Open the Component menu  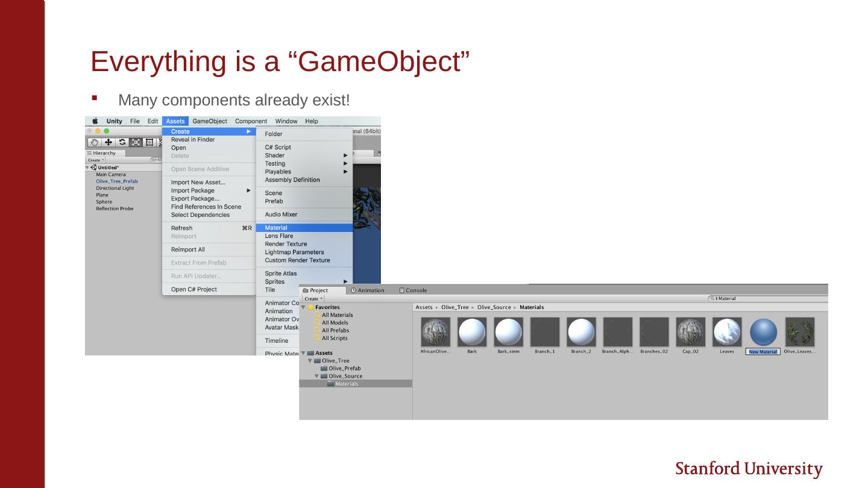tap(251, 121)
